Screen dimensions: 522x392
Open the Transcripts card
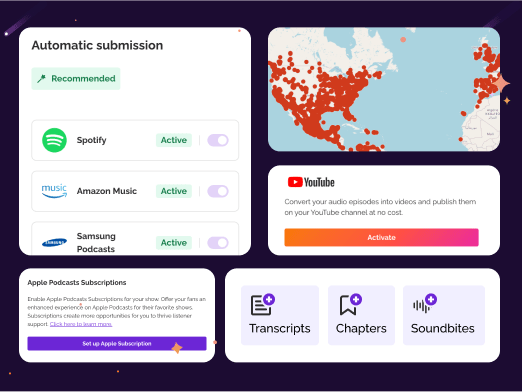coord(280,315)
